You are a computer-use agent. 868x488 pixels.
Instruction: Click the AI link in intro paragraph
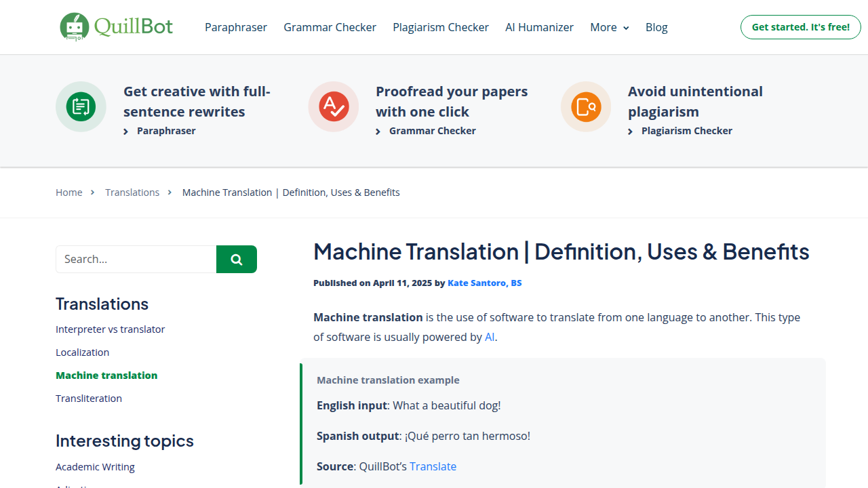click(490, 337)
